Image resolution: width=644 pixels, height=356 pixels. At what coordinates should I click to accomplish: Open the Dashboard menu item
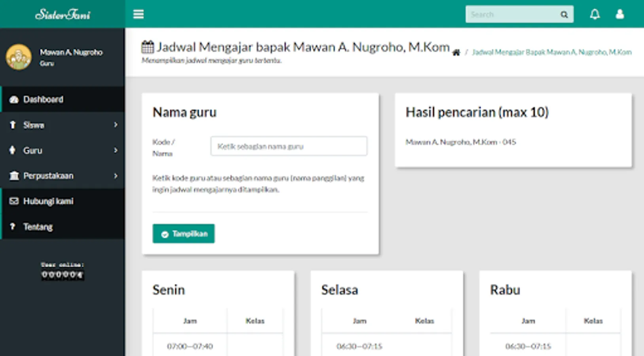click(x=63, y=99)
